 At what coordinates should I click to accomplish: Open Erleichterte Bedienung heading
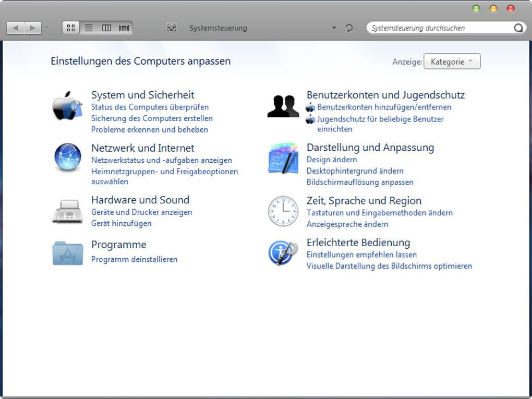click(x=358, y=242)
